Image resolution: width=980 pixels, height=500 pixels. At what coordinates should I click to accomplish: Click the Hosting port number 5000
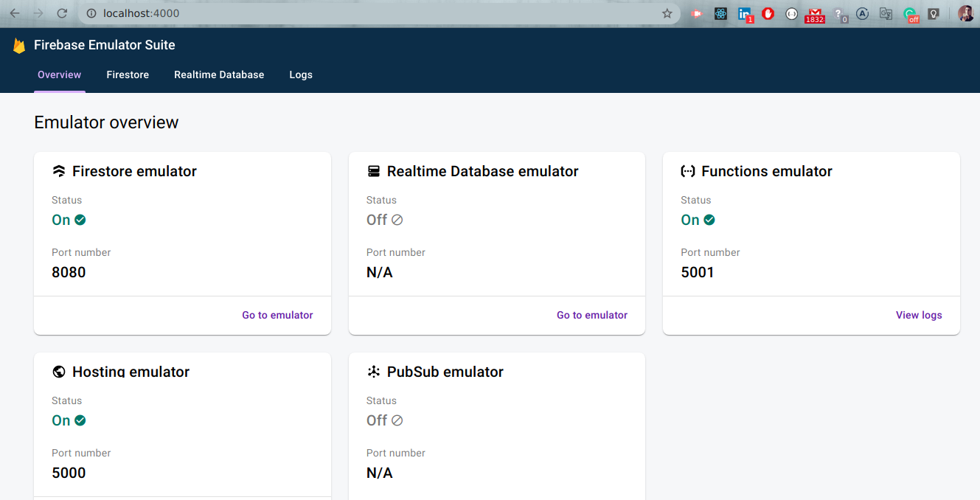[69, 473]
